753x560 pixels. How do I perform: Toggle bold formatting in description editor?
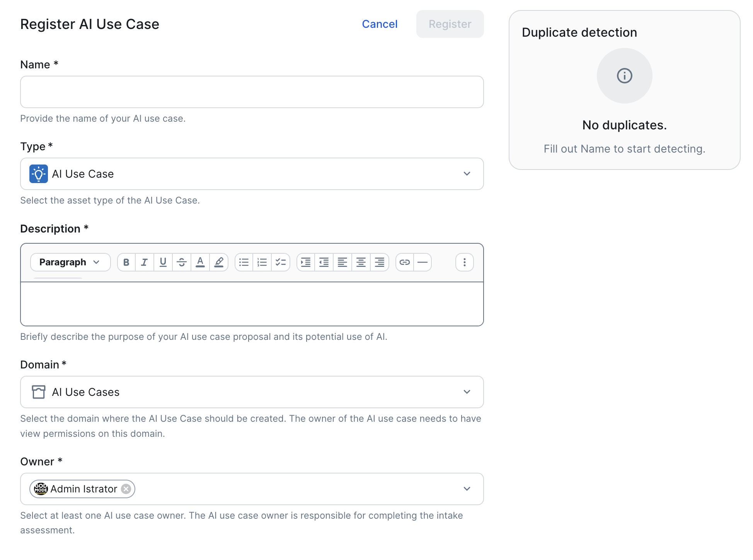pos(126,263)
